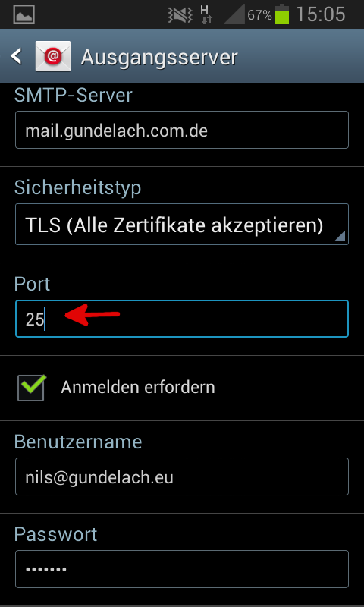Select the TLS (Alle Zertifikate akzeptieren) option

click(174, 225)
